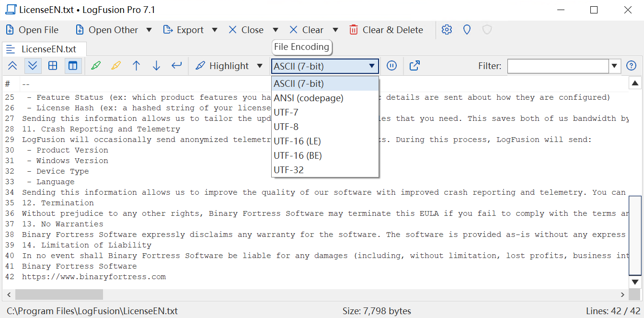The image size is (644, 318).
Task: Choose UTF-8 encoding option
Action: coord(325,127)
